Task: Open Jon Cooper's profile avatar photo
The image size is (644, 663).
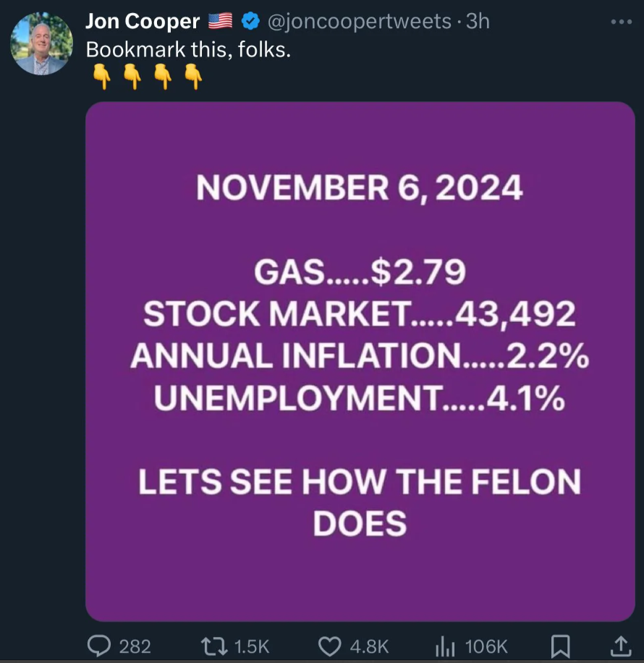Action: (x=41, y=44)
